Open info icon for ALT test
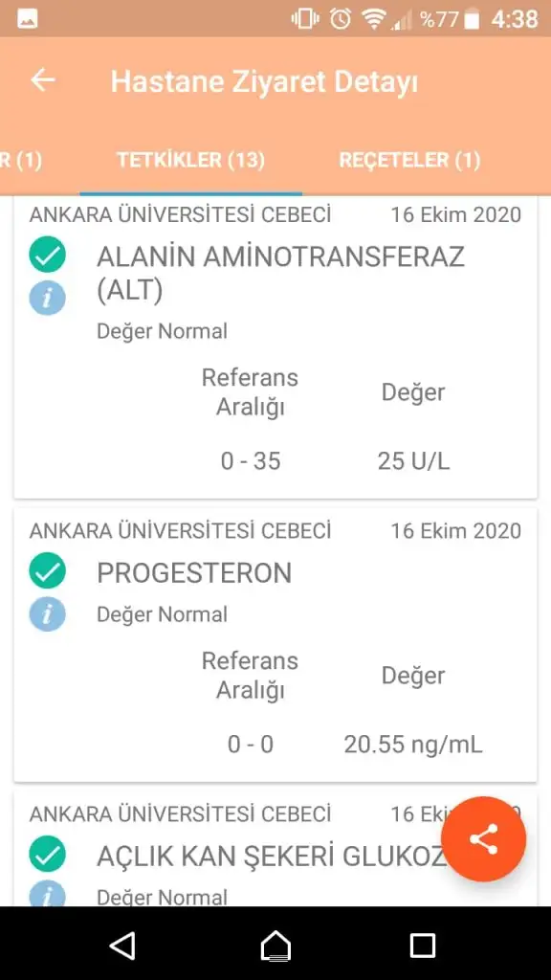The width and height of the screenshot is (551, 980). tap(48, 298)
